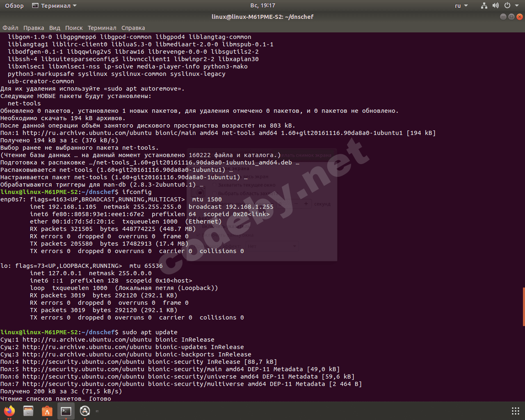Click the typed ifconfig command
The height and width of the screenshot is (420, 525).
[x=137, y=192]
